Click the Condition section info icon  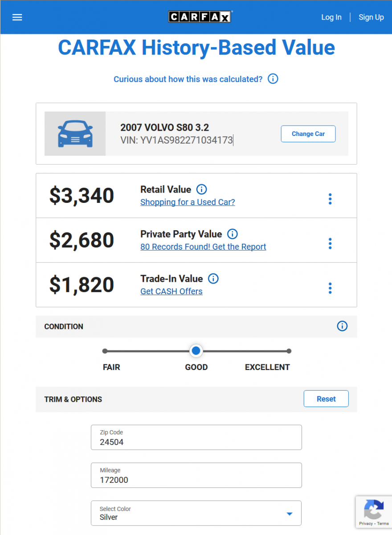point(342,326)
